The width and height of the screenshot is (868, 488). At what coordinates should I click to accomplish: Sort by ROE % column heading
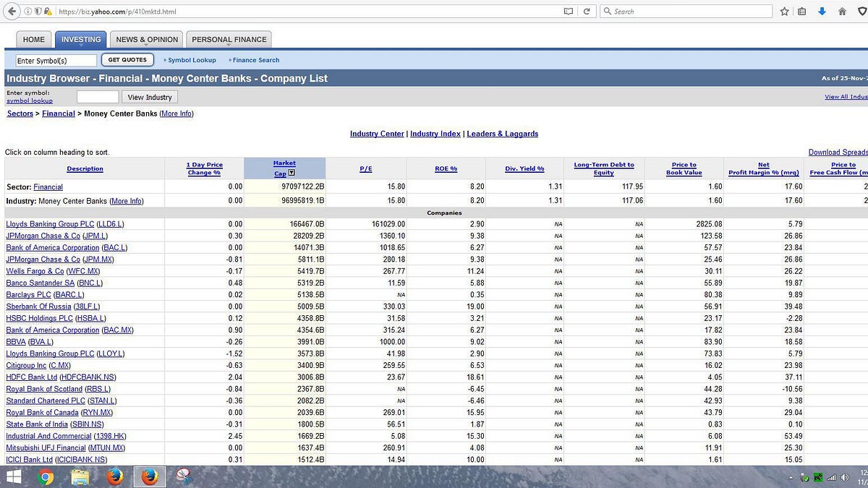[446, 168]
